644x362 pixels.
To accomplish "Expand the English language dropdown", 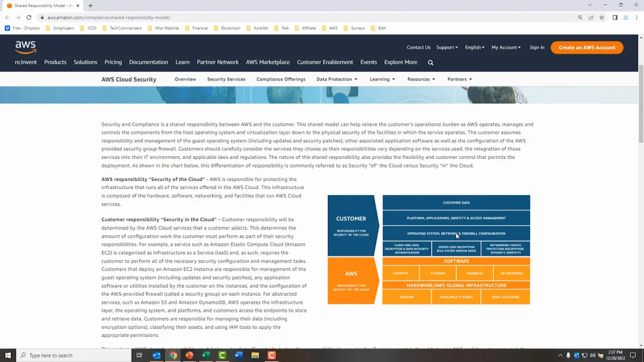I will click(474, 47).
